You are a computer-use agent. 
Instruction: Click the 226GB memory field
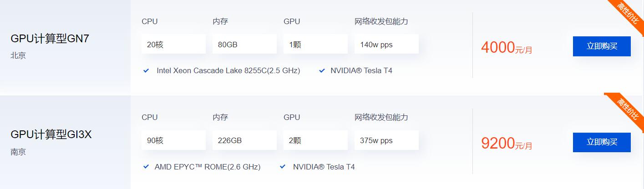(x=244, y=140)
